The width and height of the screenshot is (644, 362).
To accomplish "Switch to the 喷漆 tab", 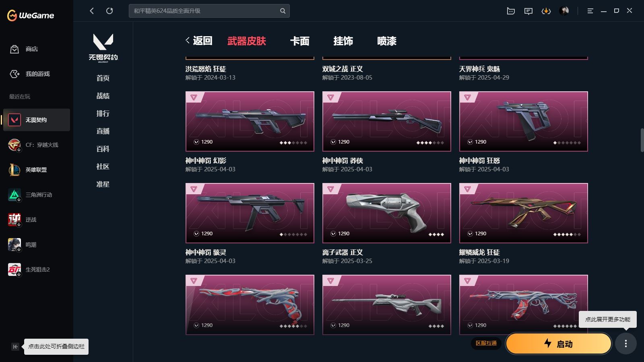I will (x=387, y=41).
